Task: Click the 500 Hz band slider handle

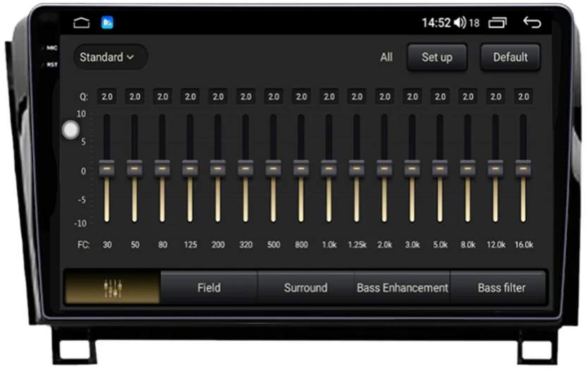Action: tap(274, 169)
